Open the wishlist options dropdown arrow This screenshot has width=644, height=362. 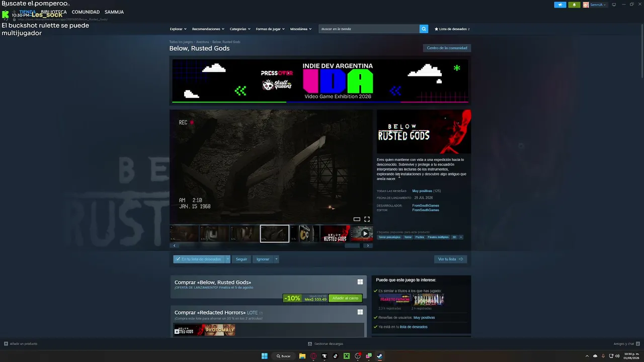point(227,259)
